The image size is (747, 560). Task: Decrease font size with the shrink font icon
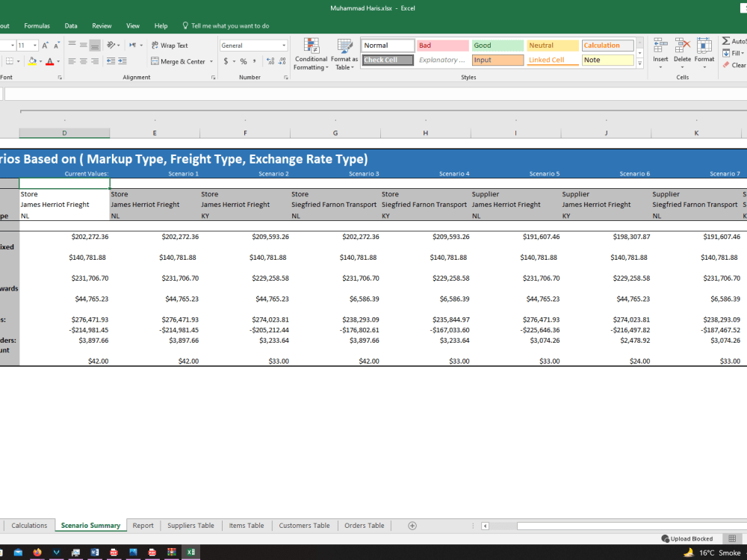(56, 46)
